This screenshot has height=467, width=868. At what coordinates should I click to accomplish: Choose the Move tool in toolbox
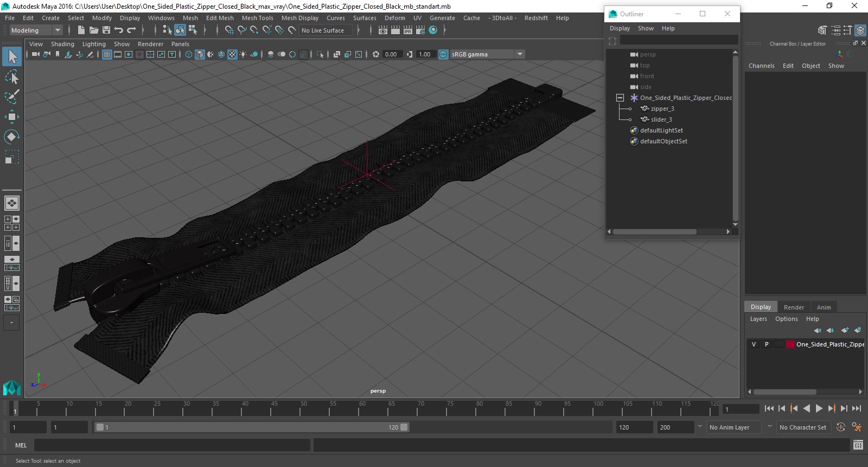12,117
